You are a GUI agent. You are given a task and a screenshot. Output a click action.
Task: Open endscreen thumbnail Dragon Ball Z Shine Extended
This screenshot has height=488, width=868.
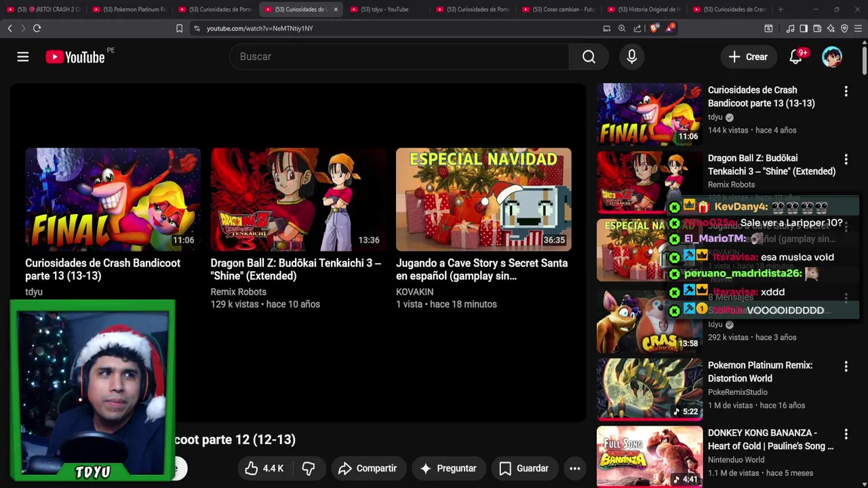298,199
